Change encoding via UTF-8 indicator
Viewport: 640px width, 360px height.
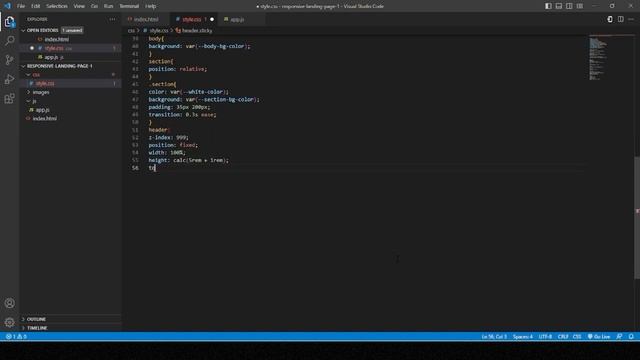[545, 337]
